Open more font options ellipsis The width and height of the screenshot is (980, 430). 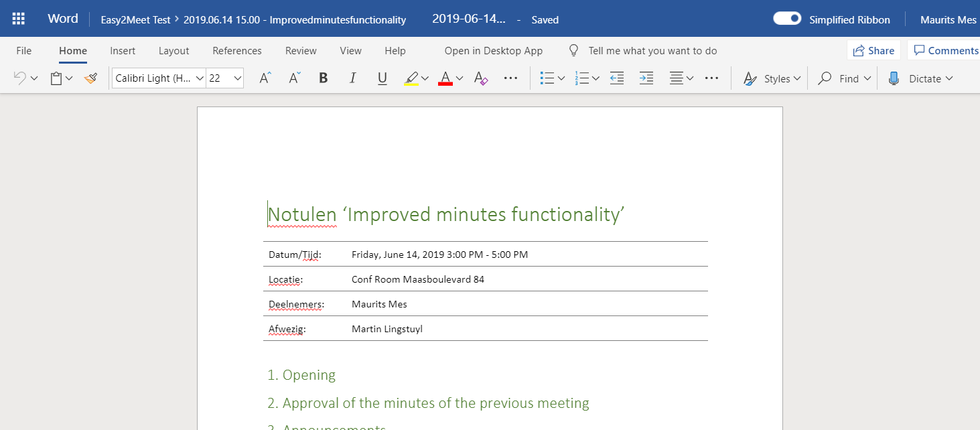pyautogui.click(x=510, y=78)
